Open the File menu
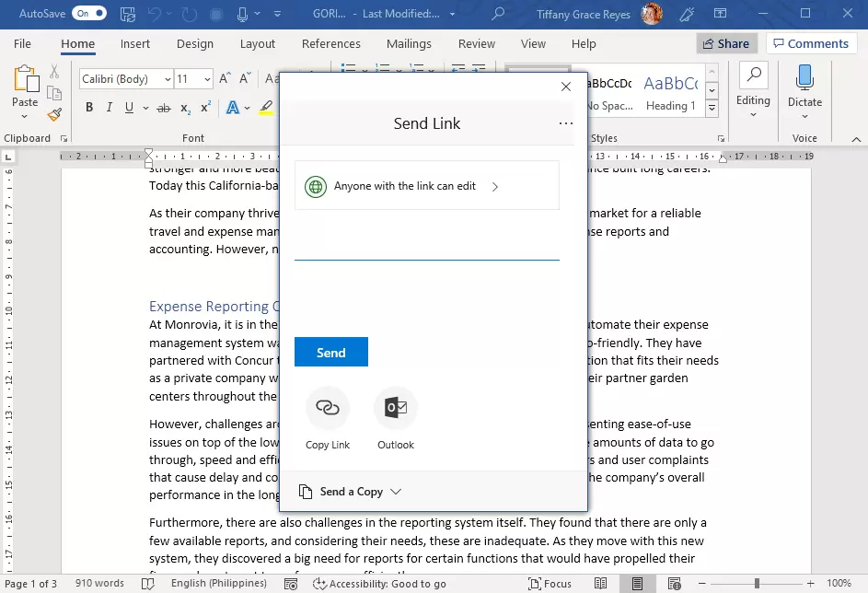 click(x=22, y=43)
